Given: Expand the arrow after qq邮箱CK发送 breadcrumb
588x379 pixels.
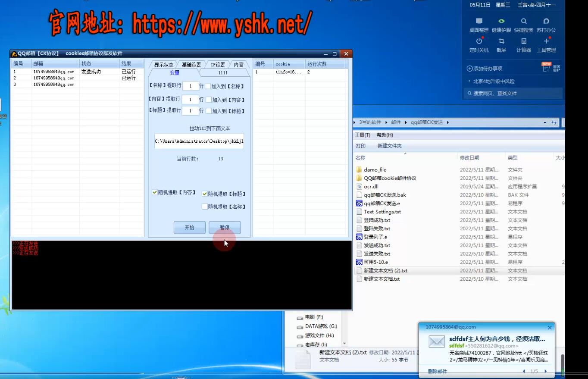Looking at the screenshot, I should [x=448, y=122].
